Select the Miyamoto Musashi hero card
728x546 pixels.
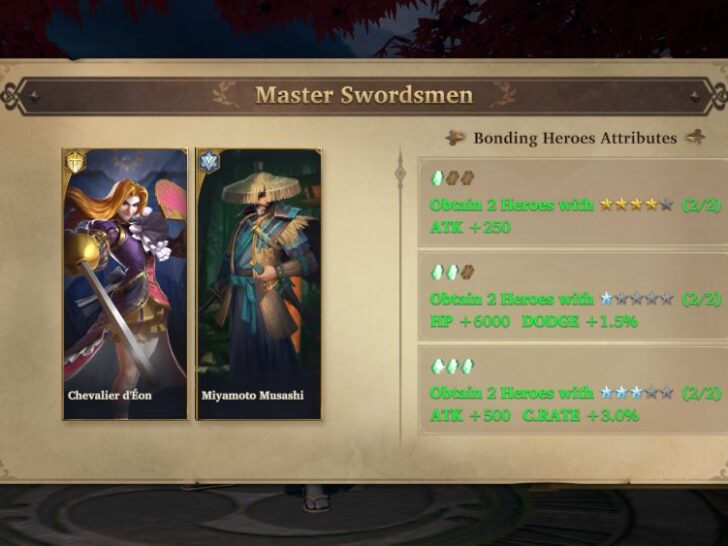point(259,284)
